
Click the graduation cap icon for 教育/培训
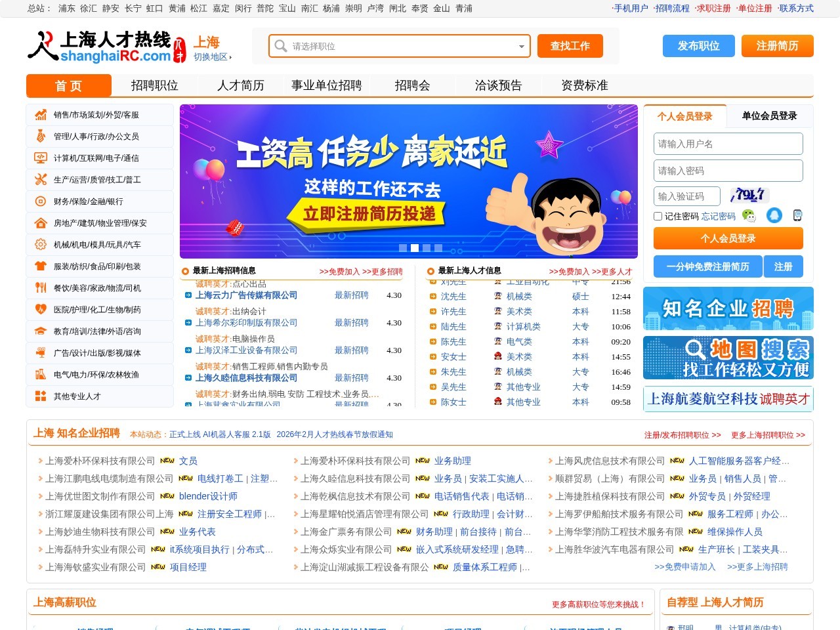[41, 331]
